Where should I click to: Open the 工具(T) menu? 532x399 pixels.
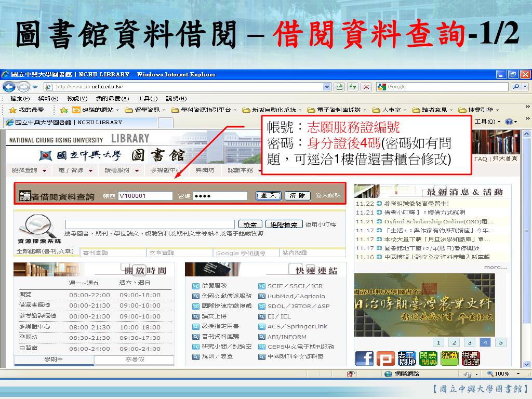[x=148, y=98]
